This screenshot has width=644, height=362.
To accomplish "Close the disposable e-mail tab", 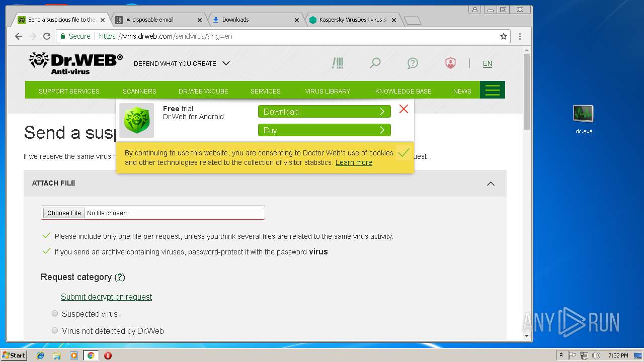I will (200, 20).
